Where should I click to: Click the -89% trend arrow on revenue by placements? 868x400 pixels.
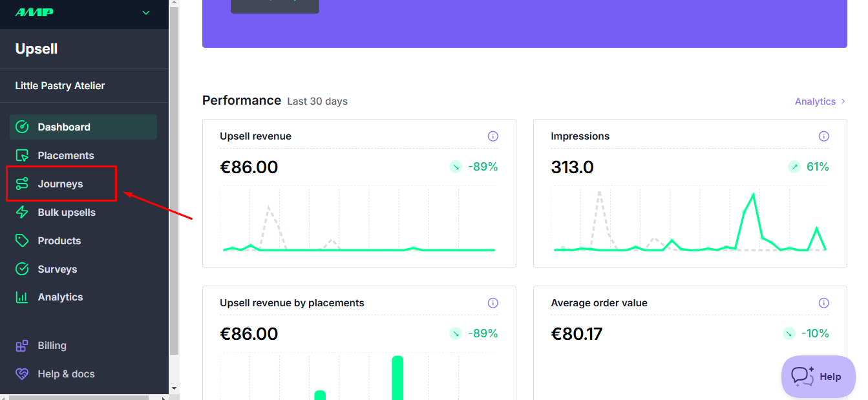coord(456,333)
